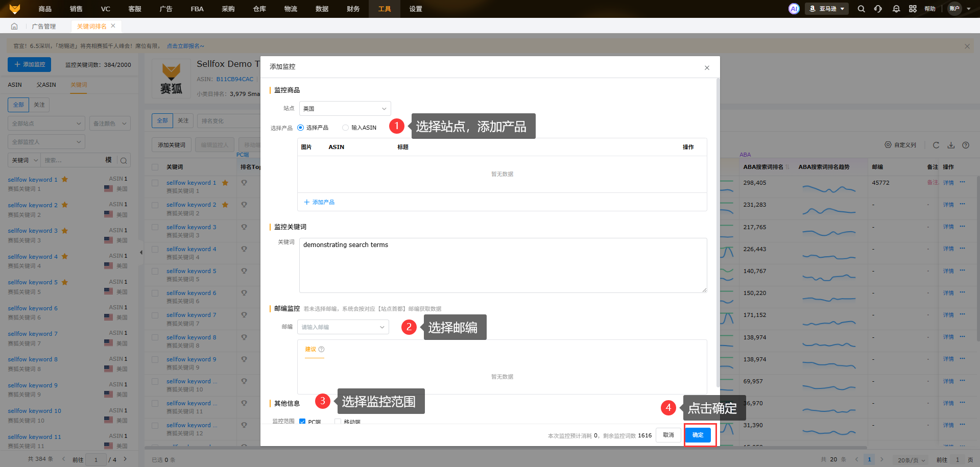Toggle the 移动端 monitoring range checkbox
Screen dimensions: 980x467
coord(338,422)
